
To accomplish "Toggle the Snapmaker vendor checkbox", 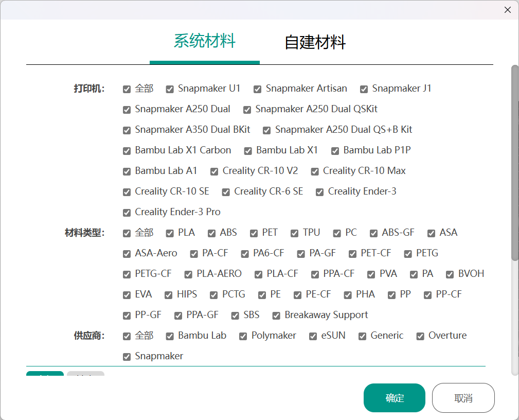I will [127, 357].
